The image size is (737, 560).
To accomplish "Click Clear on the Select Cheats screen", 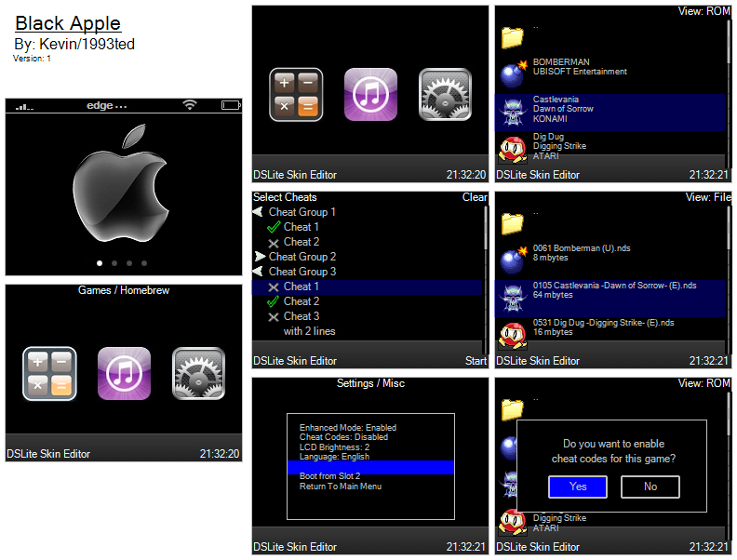I will [475, 197].
